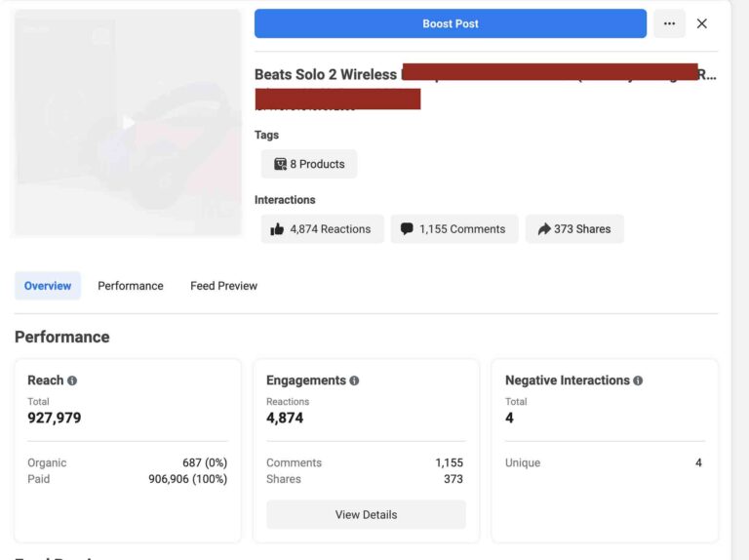Select the Paid reach value 906,906 (100%)
Viewport: 749px width, 560px height.
187,479
